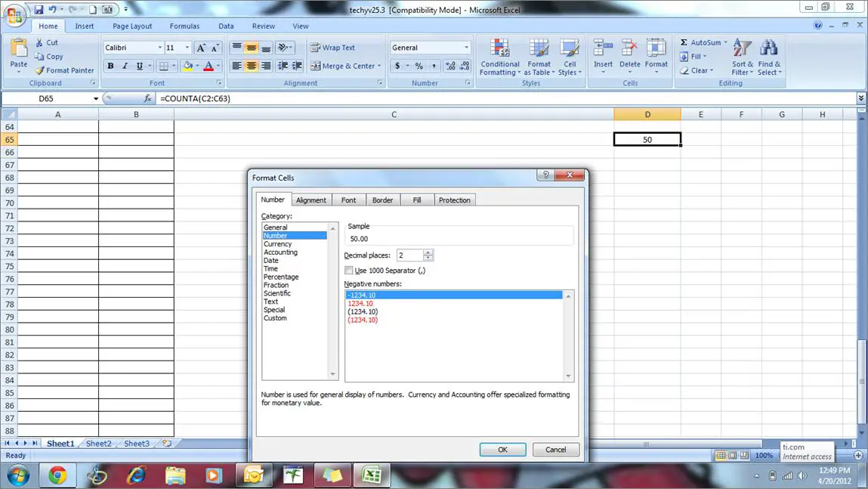Click the formula bar text

[x=196, y=98]
